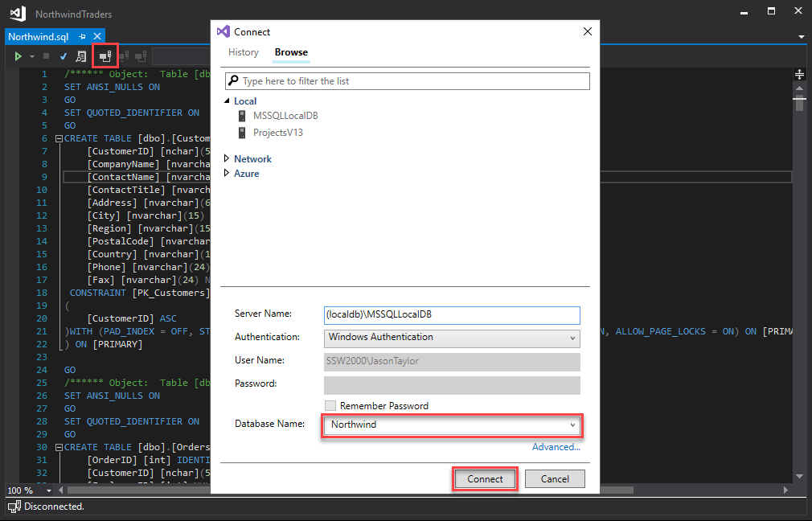Click the disabled User Name field
The height and width of the screenshot is (521, 812).
(452, 362)
